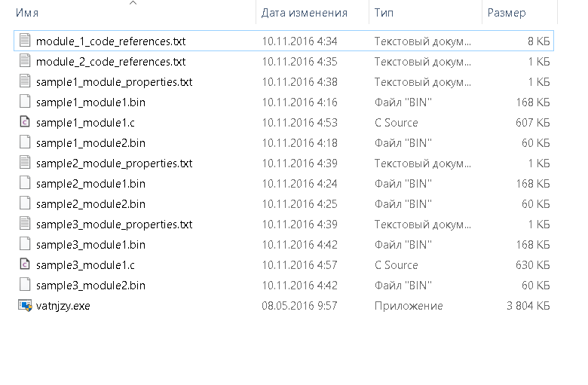588x385 pixels.
Task: Toggle the sort arrow above the Имя column
Action: pyautogui.click(x=133, y=4)
